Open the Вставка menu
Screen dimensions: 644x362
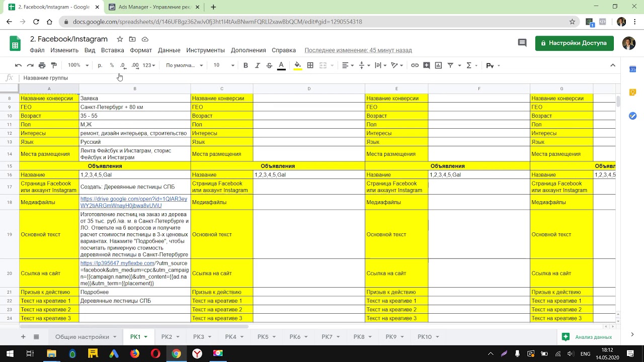[112, 50]
